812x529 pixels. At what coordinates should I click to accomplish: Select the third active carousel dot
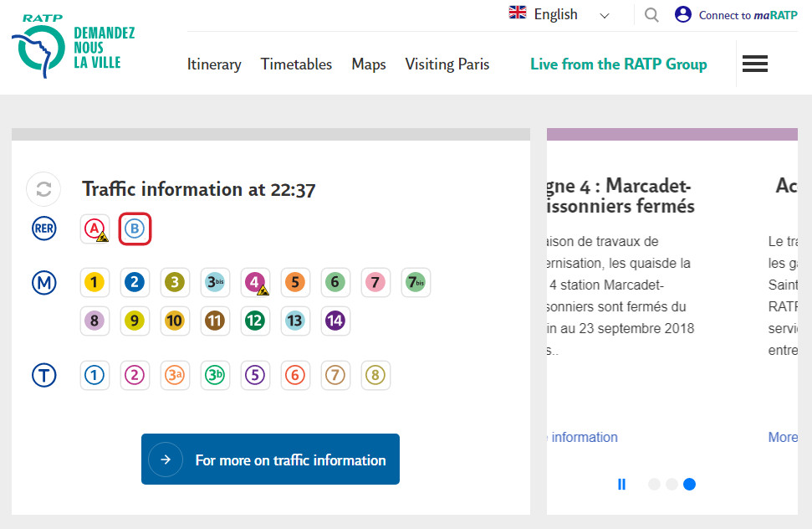pos(689,484)
